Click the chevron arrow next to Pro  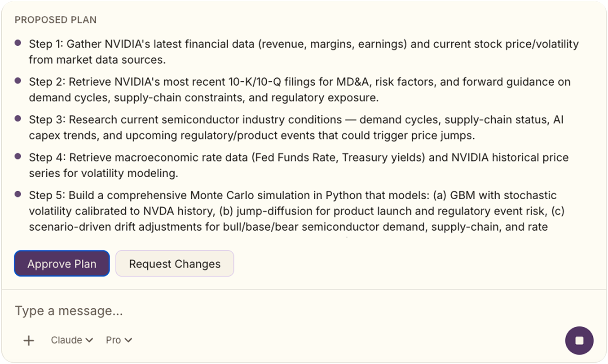pyautogui.click(x=128, y=340)
